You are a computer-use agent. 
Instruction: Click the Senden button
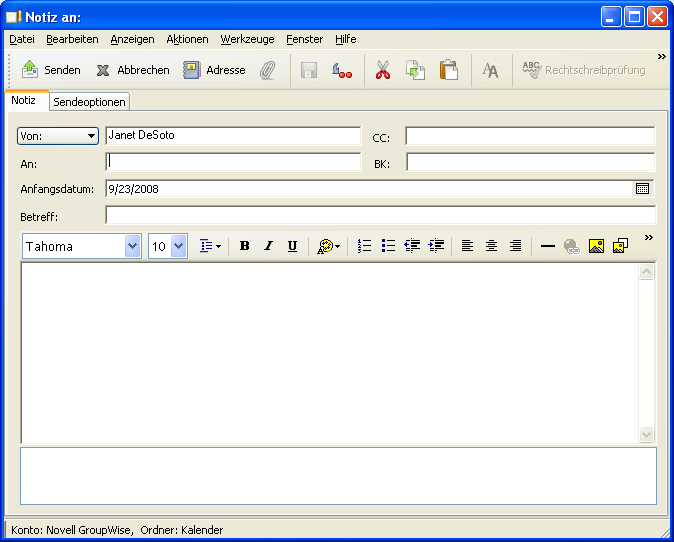(51, 70)
